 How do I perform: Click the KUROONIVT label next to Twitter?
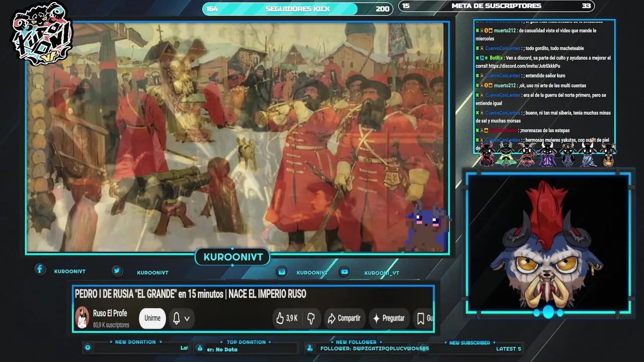(152, 273)
